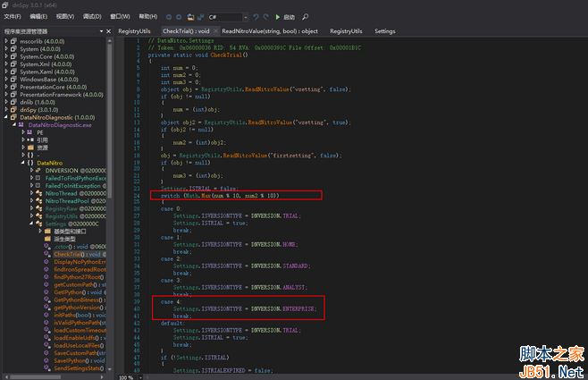The image size is (588, 380).
Task: Click the dnSpy assembly icon in tree
Action: tap(13, 110)
